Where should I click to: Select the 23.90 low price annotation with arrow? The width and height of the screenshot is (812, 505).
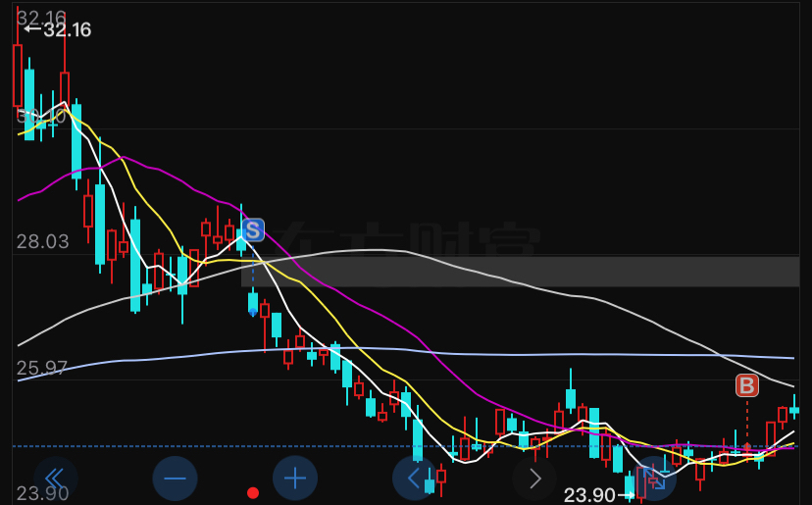point(598,495)
